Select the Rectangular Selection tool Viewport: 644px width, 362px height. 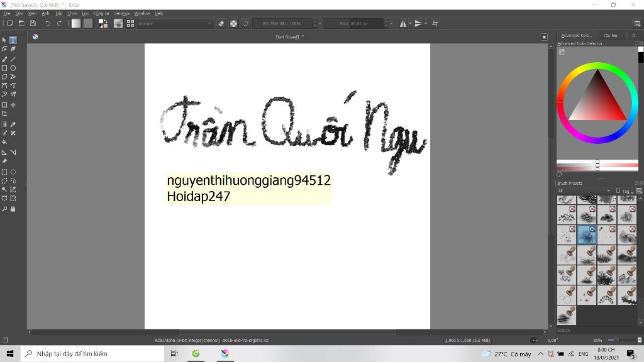point(4,172)
